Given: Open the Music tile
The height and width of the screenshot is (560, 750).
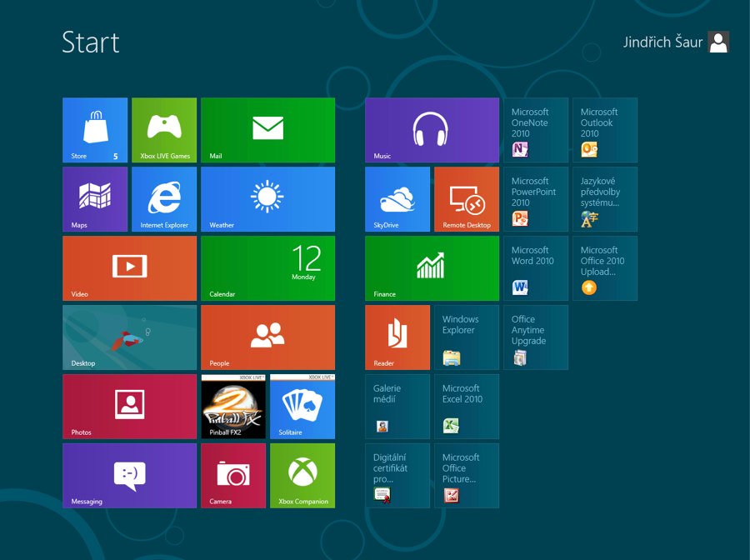Looking at the screenshot, I should point(432,129).
